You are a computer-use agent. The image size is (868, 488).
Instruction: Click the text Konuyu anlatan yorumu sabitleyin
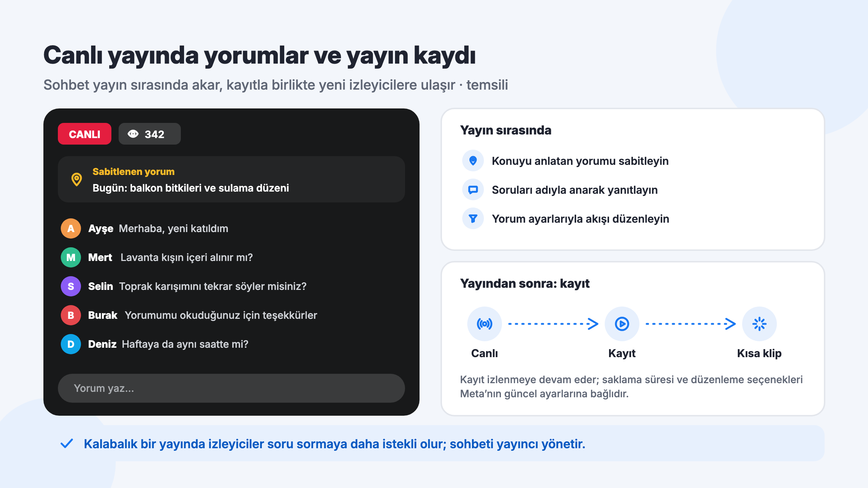click(580, 161)
